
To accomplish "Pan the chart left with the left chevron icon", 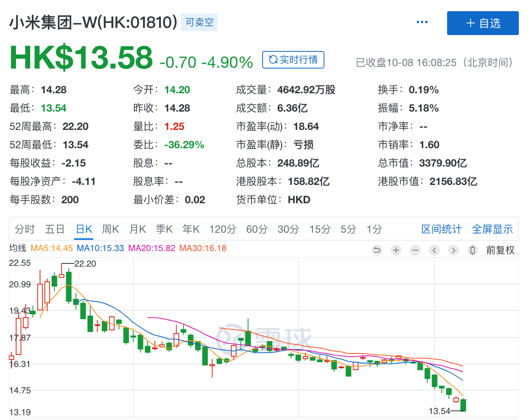I will [x=434, y=250].
